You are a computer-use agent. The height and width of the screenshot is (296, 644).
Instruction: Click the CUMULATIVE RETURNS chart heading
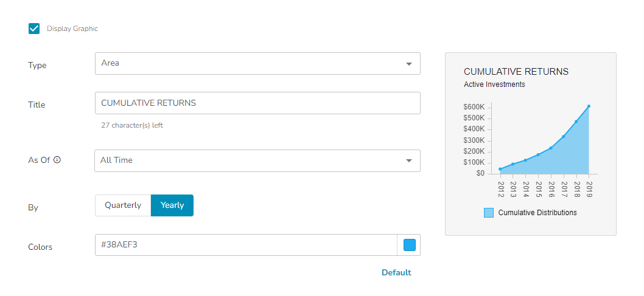coord(516,72)
